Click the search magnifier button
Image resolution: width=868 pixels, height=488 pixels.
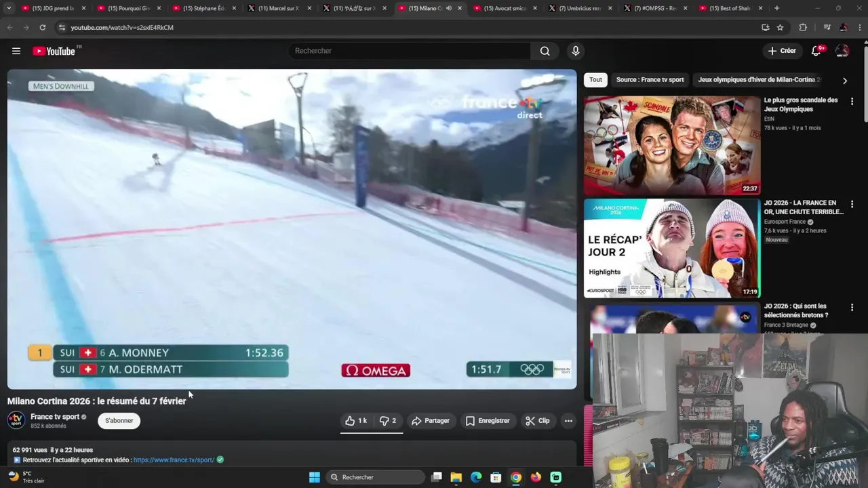(545, 51)
